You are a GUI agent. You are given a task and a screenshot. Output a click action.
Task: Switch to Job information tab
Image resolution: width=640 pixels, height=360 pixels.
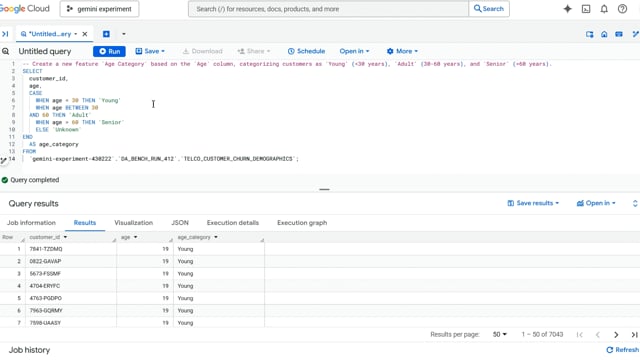coord(31,222)
